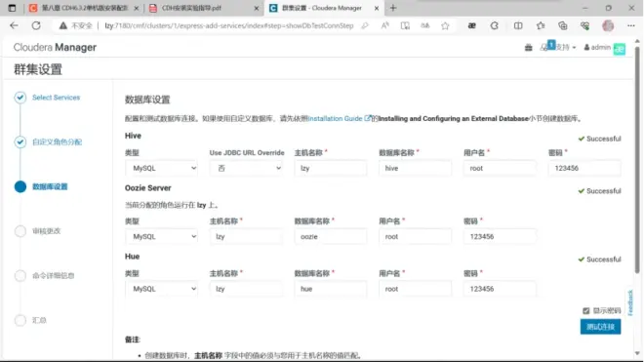Viewport: 644px width, 362px height.
Task: Close the CDH PDF tab
Action: coord(257,8)
